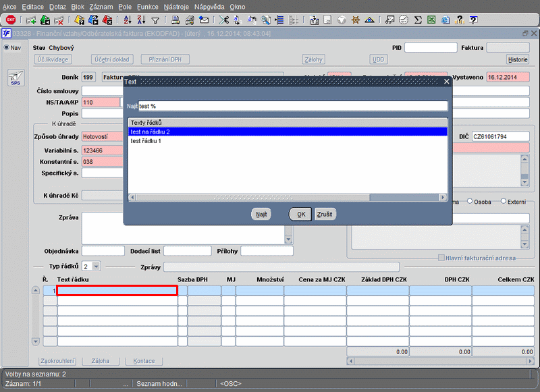Open the SPS side panel icon

pos(15,79)
